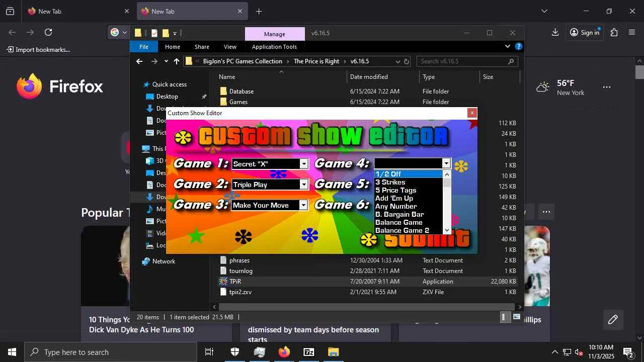Open the Firefox list all tabs chevron
Image resolution: width=644 pixels, height=362 pixels.
click(544, 11)
